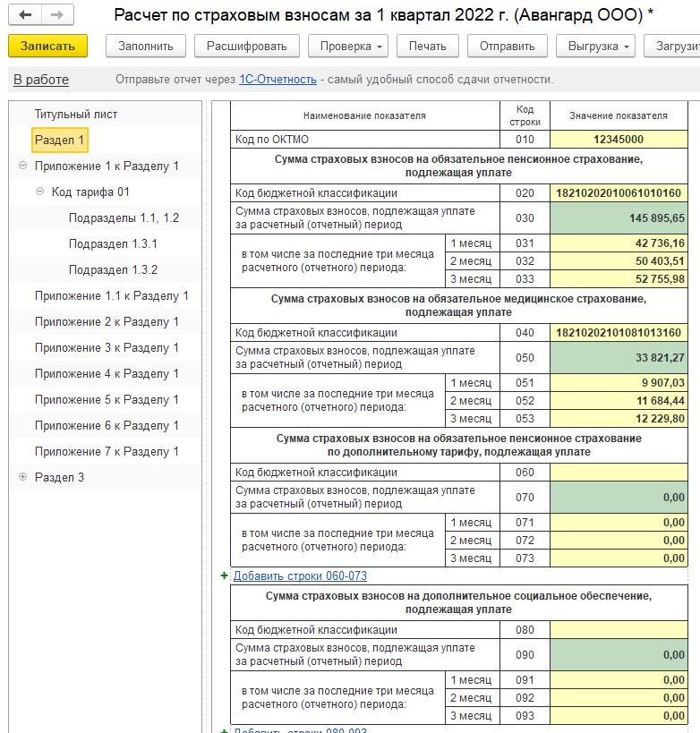Collapse 'Приложение 1 к Разделу 1' tree node
Image resolution: width=700 pixels, height=733 pixels.
click(22, 166)
